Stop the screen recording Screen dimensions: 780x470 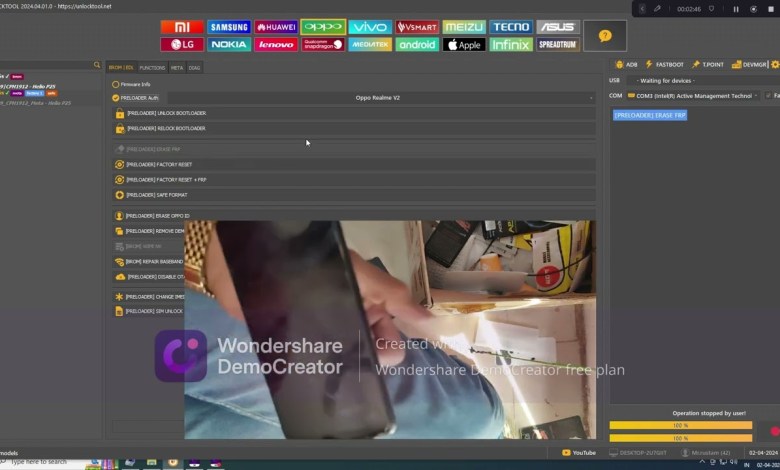771,9
